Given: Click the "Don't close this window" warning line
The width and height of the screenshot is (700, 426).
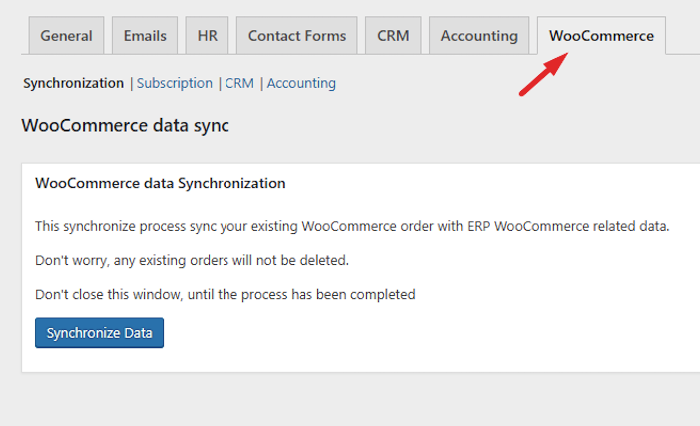Looking at the screenshot, I should point(225,294).
